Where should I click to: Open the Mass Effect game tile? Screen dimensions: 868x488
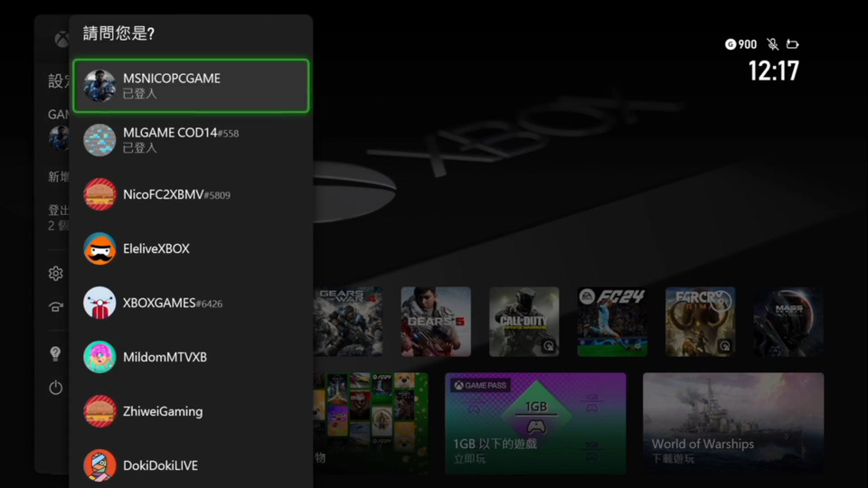click(x=788, y=322)
